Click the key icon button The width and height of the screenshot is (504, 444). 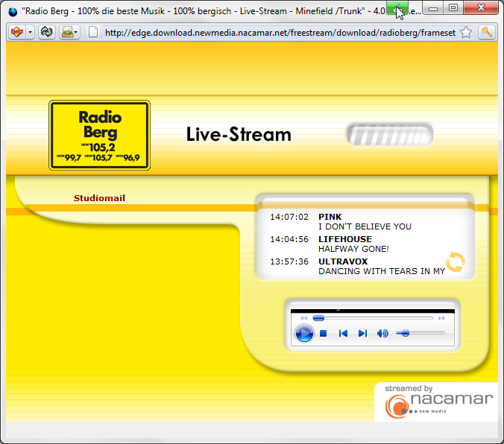(486, 32)
